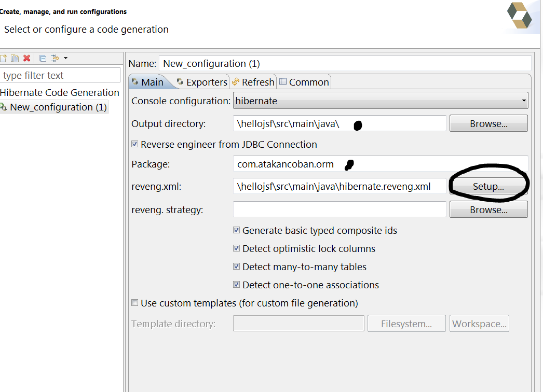The width and height of the screenshot is (543, 392).
Task: Toggle Generate basic typed composite ids
Action: pyautogui.click(x=237, y=230)
